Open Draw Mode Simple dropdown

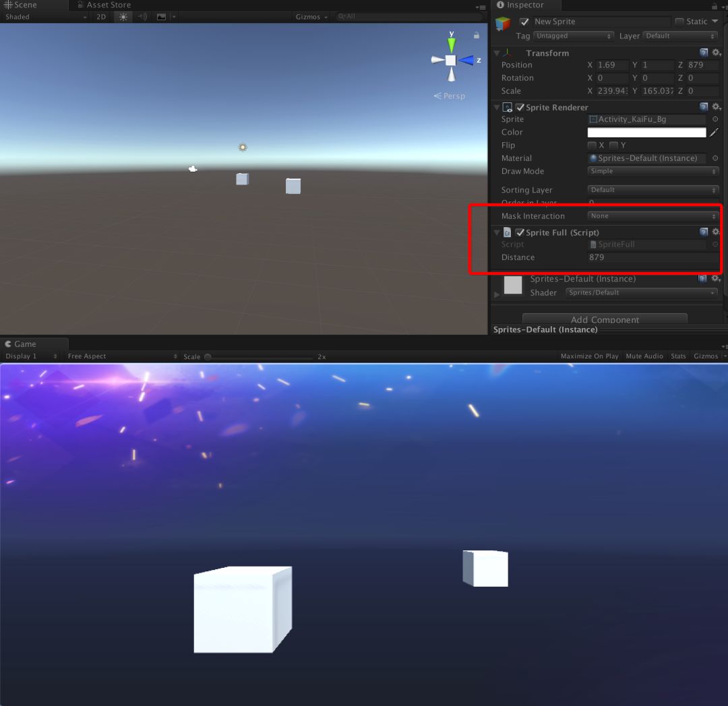click(x=653, y=171)
